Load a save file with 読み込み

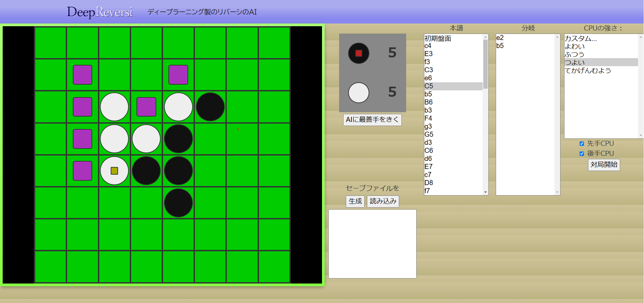(x=383, y=201)
